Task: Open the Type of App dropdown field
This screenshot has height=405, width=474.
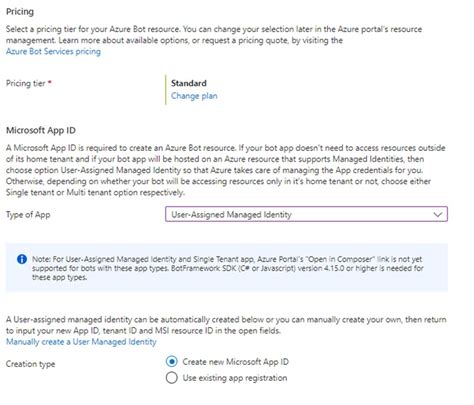Action: 306,214
